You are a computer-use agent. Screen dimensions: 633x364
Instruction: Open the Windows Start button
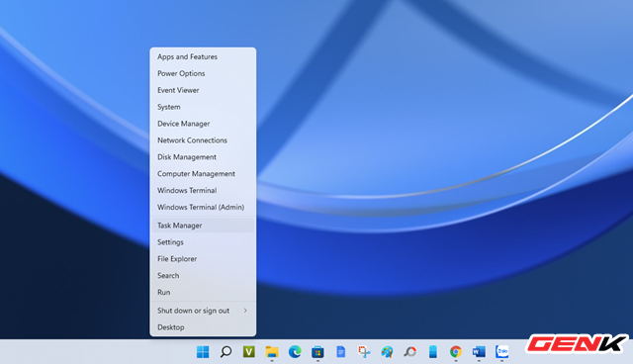203,352
